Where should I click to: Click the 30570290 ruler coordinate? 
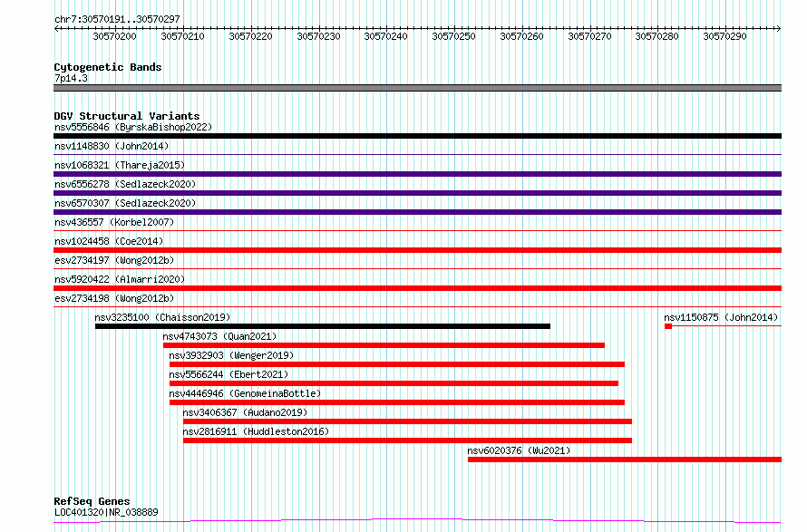pyautogui.click(x=724, y=36)
